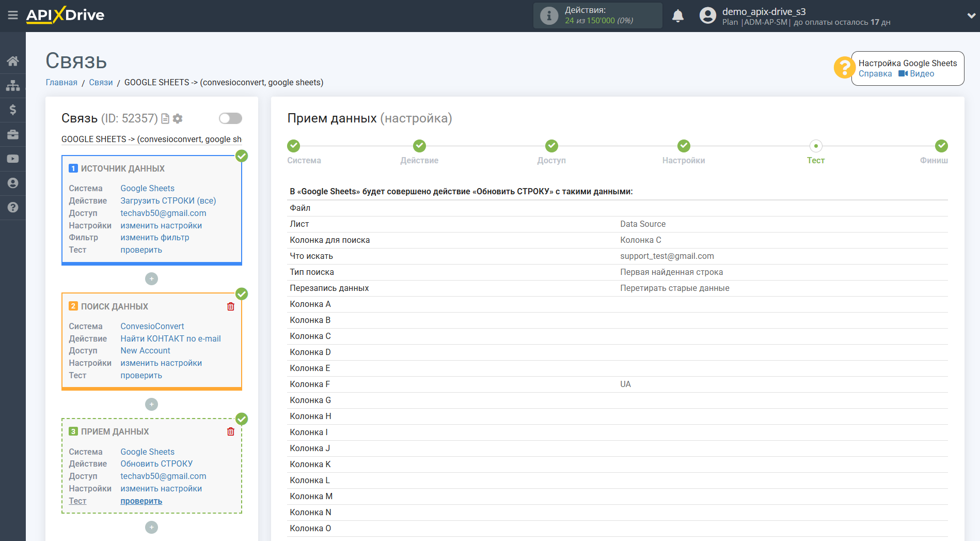980x541 pixels.
Task: Delete the ПОИСК ДАННЫХ block with trash icon
Action: point(231,306)
